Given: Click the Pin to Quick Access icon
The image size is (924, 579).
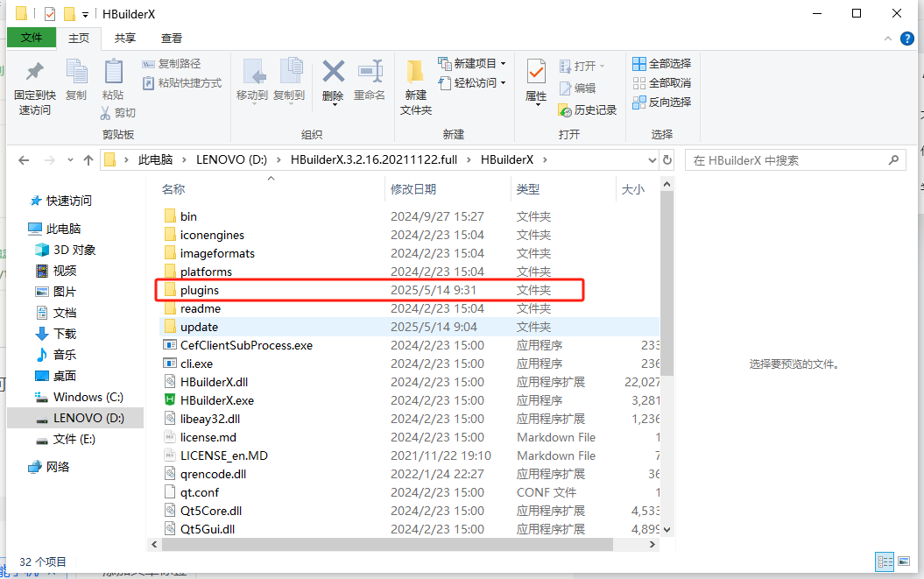Looking at the screenshot, I should 35,71.
